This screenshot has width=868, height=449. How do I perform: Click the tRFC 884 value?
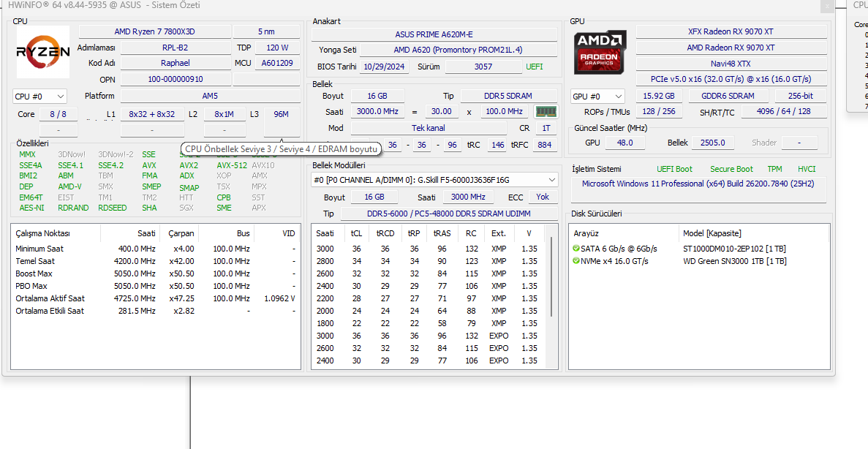coord(544,145)
